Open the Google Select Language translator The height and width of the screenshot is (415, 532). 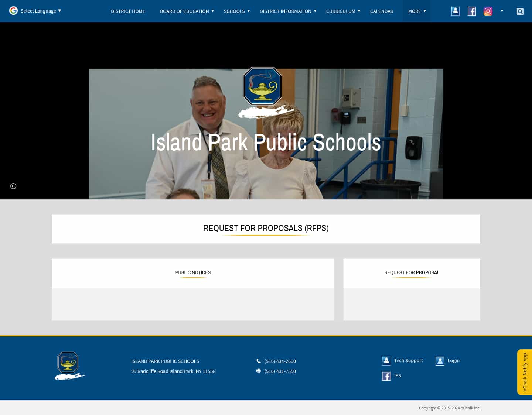(x=35, y=11)
